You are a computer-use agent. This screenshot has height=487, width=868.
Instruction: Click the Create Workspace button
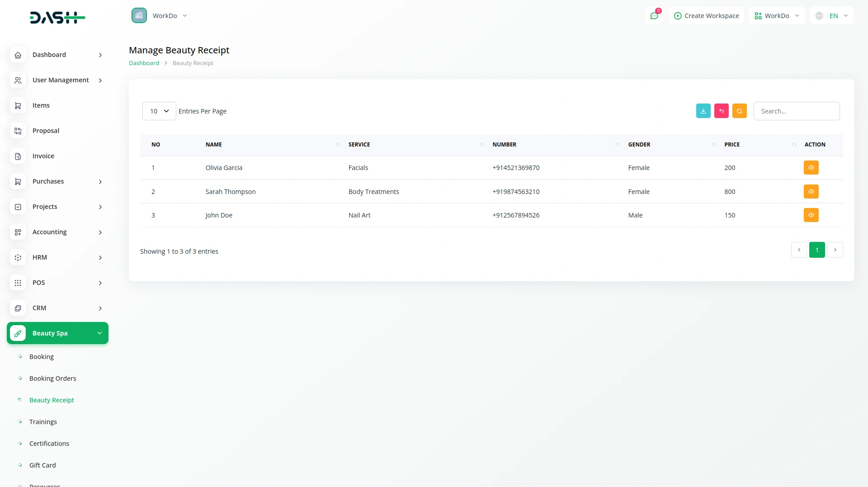pyautogui.click(x=706, y=16)
